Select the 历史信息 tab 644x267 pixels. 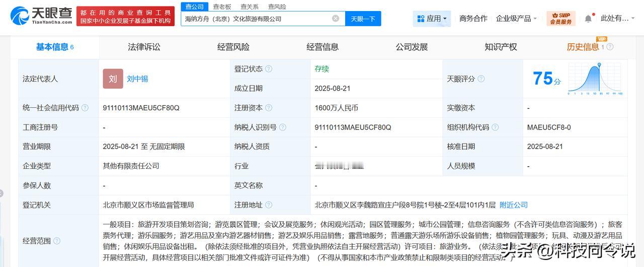(583, 47)
